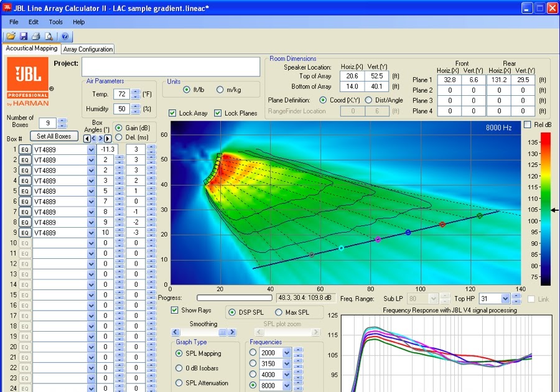
Task: Click the Smoothing slider thumb
Action: [x=223, y=332]
